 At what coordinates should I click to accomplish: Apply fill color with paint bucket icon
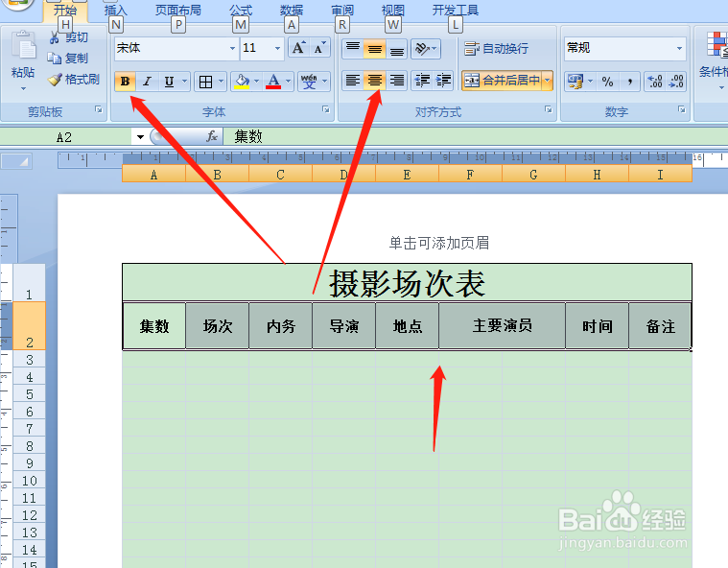(x=242, y=82)
